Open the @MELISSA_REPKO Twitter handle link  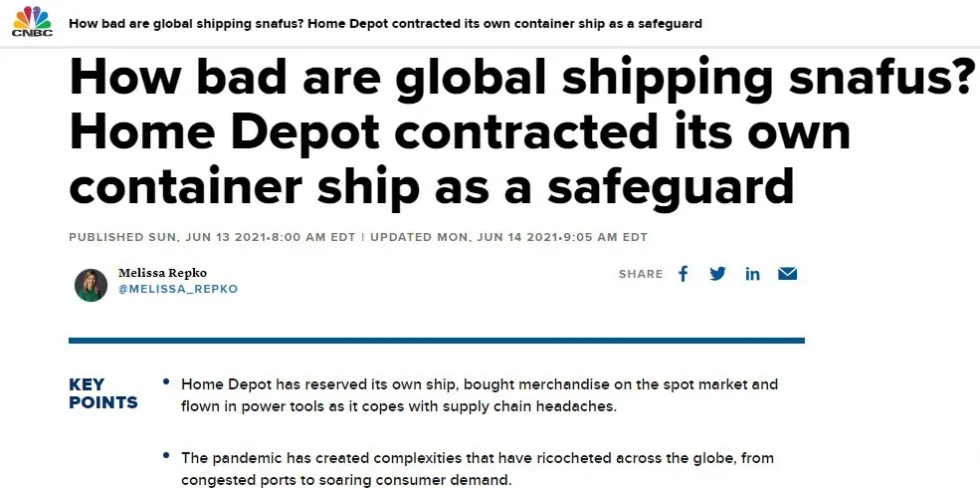tap(178, 290)
